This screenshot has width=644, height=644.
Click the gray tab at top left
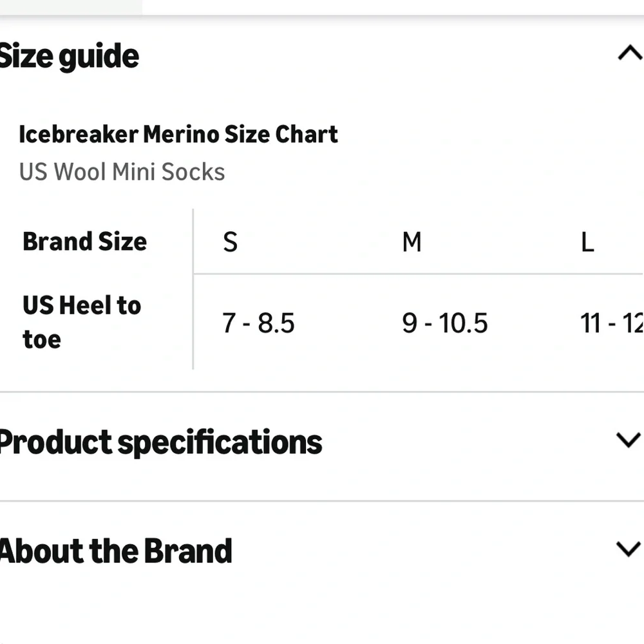(x=71, y=7)
